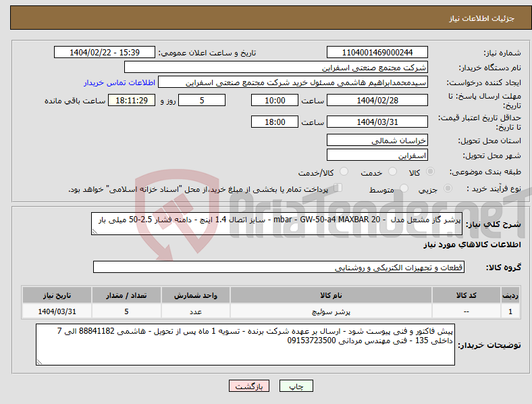Select the خدمت radio button

coord(392,172)
